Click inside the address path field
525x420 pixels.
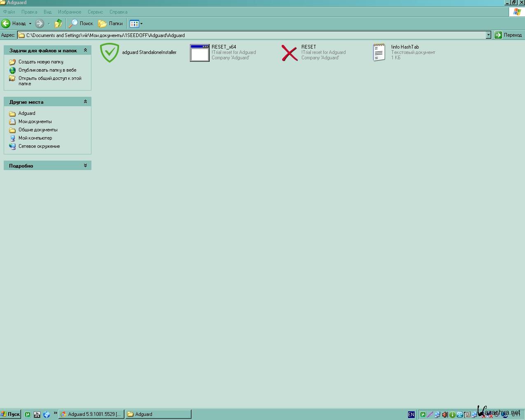(247, 35)
